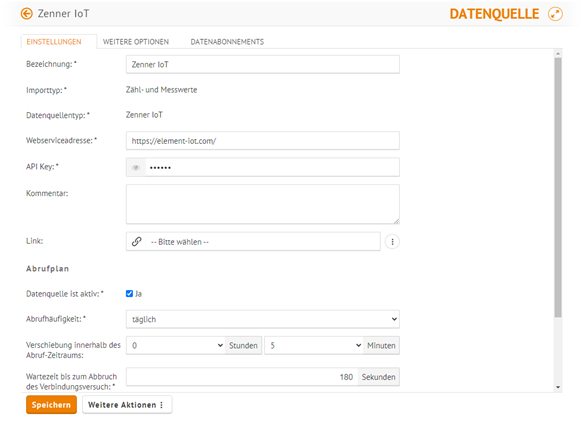Click the Speichern button
Viewport: 585px width, 421px height.
coord(51,405)
